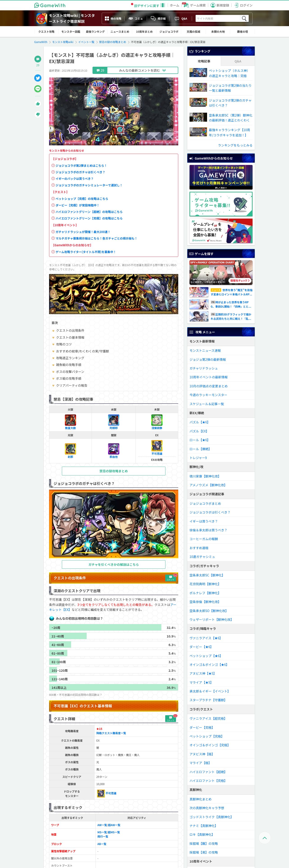Open 真獣神化まとめ sidebar link
The width and height of the screenshot is (289, 868).
point(200,799)
